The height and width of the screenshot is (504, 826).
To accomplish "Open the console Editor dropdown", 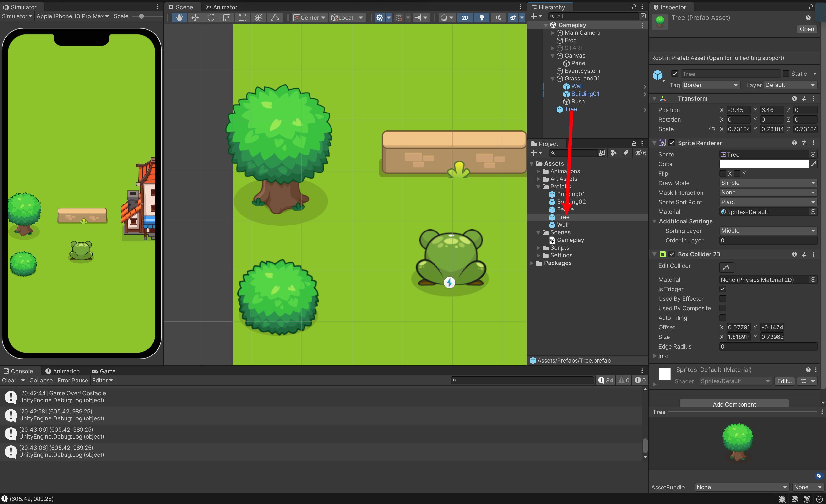I will [103, 380].
